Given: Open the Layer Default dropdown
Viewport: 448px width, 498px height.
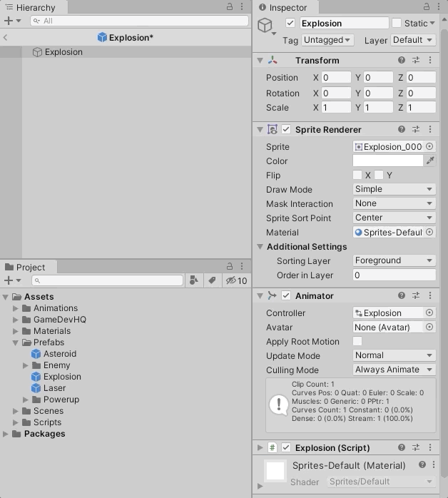Looking at the screenshot, I should (413, 40).
